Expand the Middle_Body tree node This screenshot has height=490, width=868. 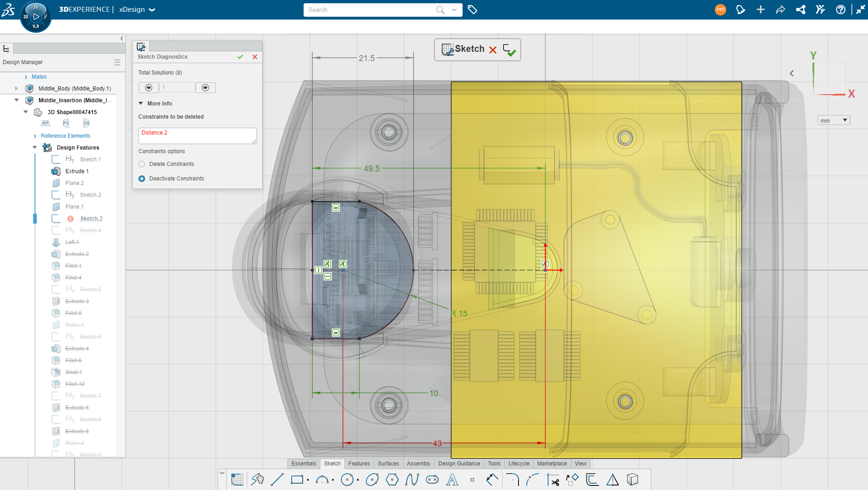[x=17, y=89]
